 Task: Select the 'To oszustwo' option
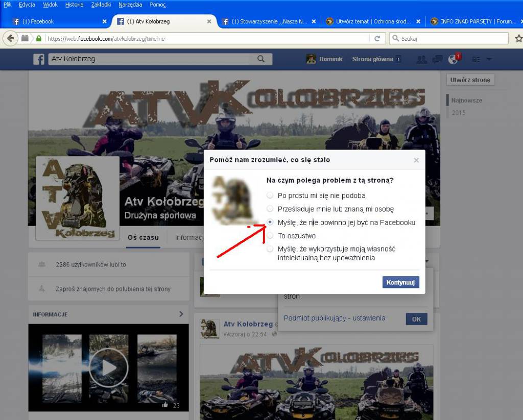click(270, 236)
